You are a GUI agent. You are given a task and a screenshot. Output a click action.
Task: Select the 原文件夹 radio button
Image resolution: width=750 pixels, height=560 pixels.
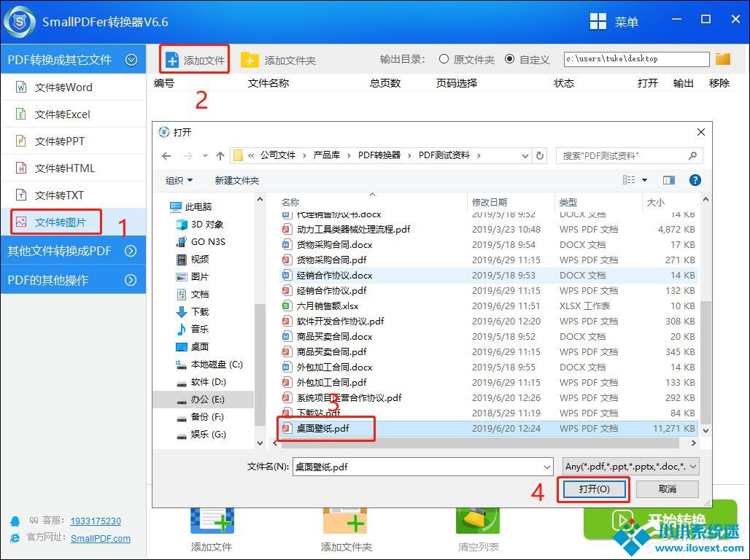(x=444, y=59)
